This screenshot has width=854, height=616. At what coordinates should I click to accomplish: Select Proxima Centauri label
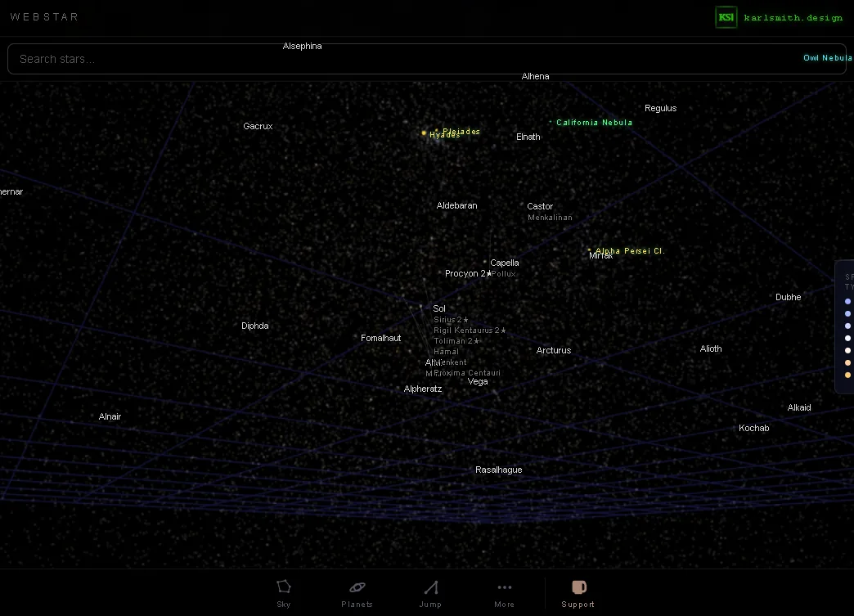(467, 373)
